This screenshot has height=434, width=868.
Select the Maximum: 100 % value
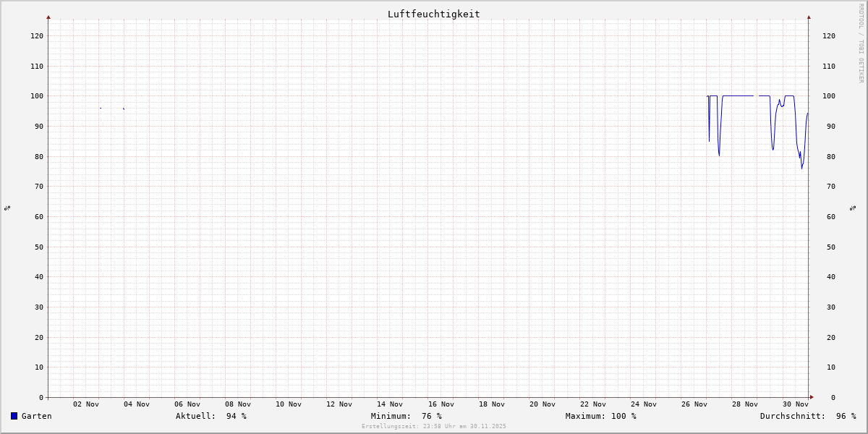(601, 416)
